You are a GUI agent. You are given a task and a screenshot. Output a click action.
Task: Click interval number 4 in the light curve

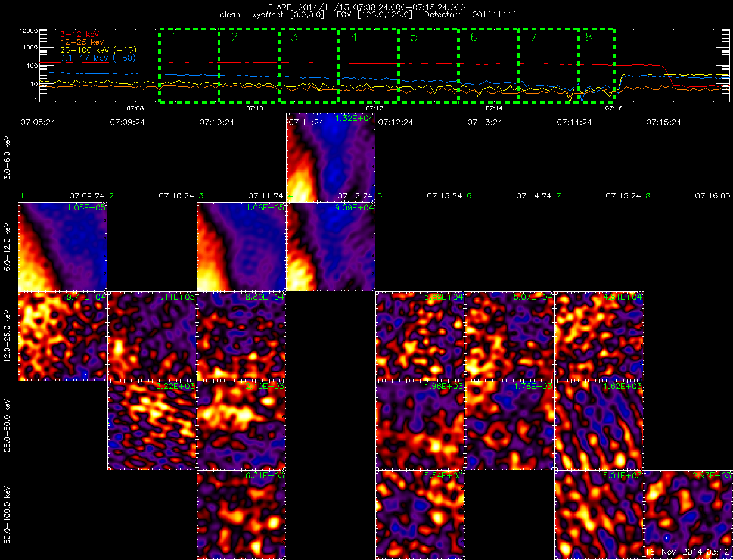(354, 38)
